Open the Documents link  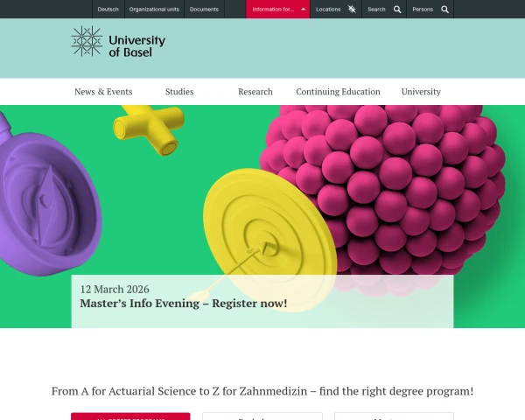click(204, 10)
